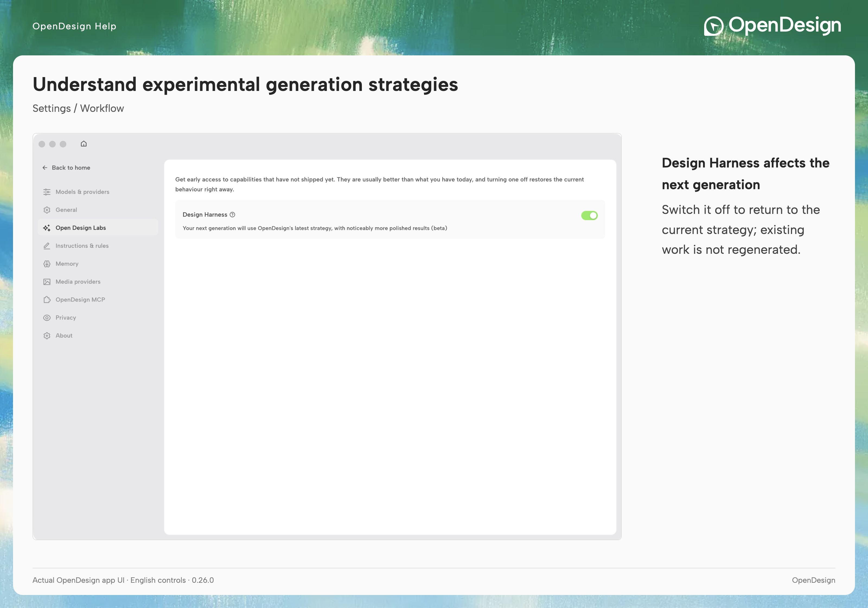Viewport: 868px width, 608px height.
Task: Open the About section
Action: [98, 335]
